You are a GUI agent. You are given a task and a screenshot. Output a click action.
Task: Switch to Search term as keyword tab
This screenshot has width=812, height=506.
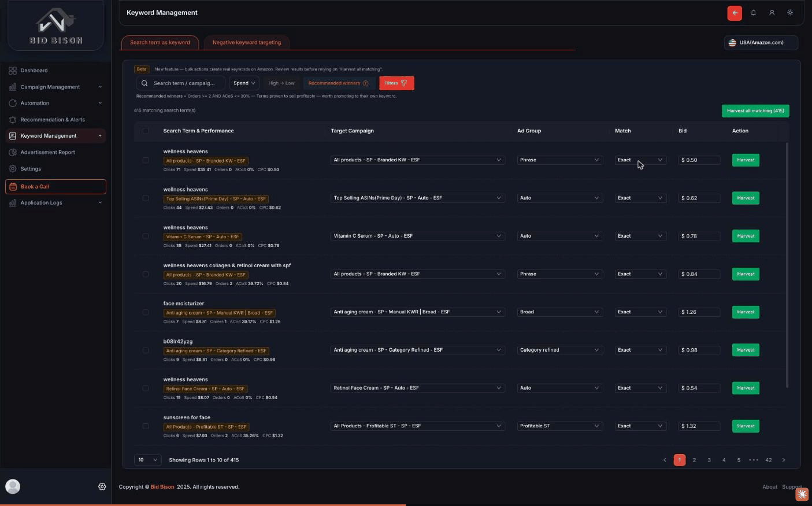(x=160, y=43)
